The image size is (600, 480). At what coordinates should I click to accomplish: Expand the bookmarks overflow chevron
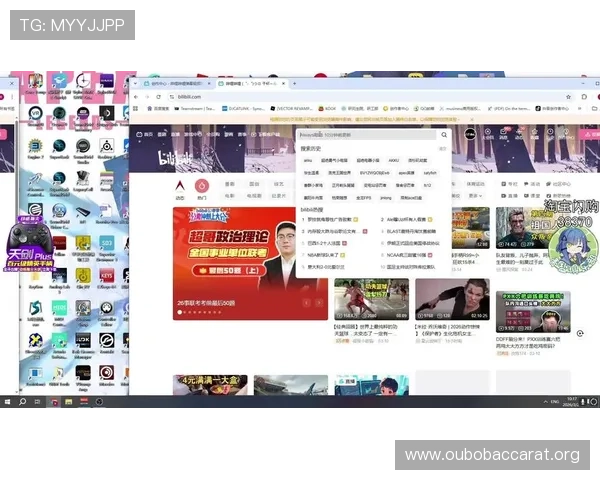pyautogui.click(x=579, y=109)
